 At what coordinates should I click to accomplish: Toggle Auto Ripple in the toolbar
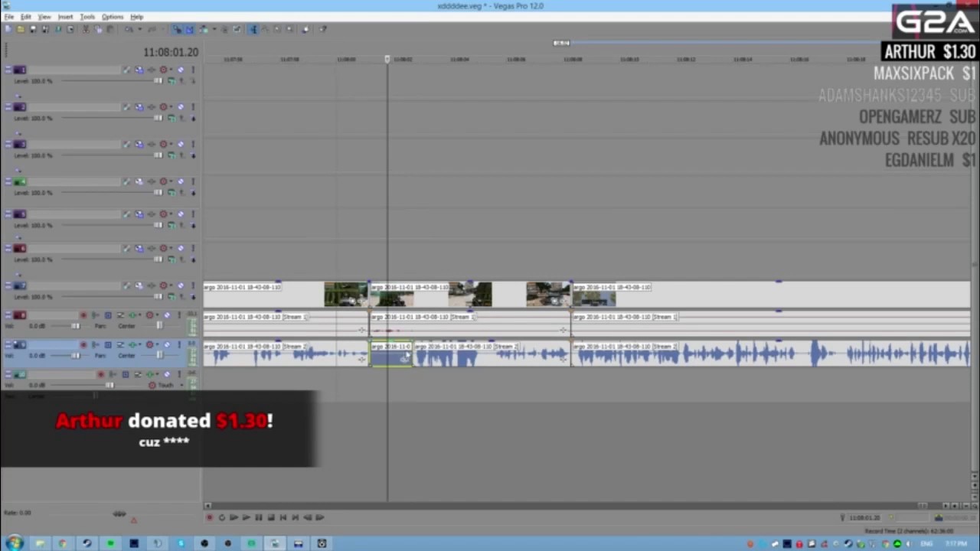(204, 29)
